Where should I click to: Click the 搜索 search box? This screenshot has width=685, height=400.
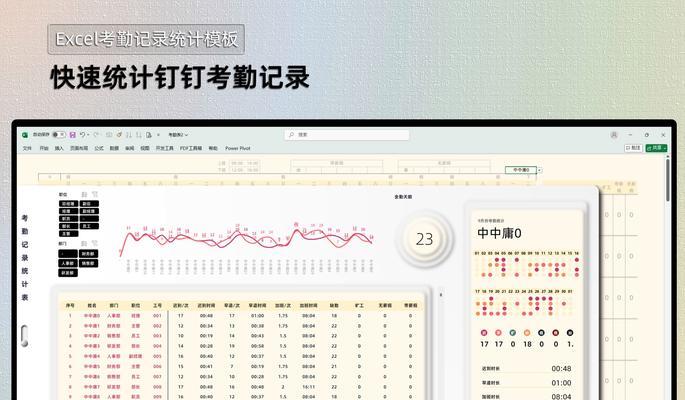point(346,135)
